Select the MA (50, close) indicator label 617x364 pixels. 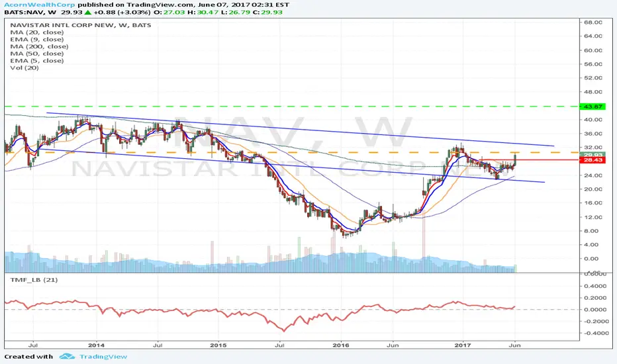tap(36, 54)
